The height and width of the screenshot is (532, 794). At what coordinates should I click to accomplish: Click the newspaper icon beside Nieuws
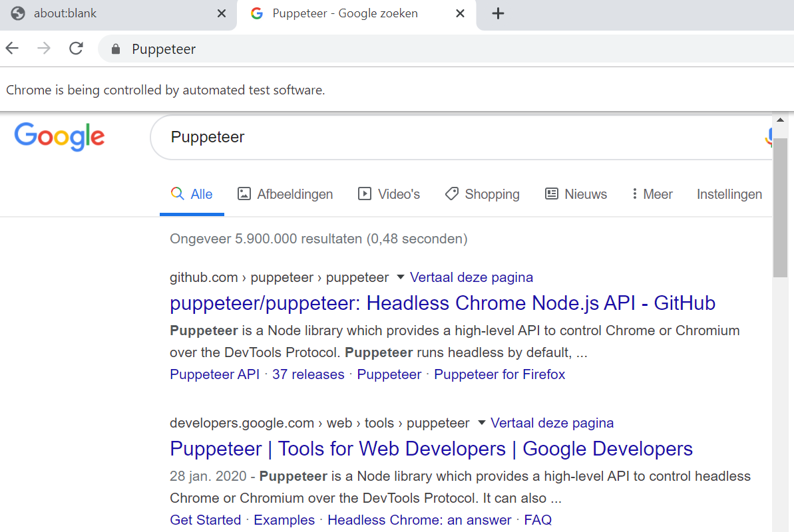(552, 194)
